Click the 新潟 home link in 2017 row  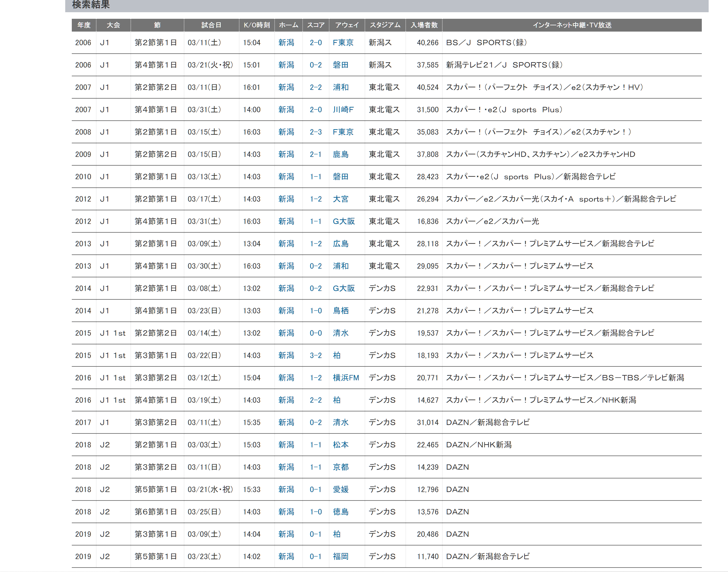click(286, 423)
